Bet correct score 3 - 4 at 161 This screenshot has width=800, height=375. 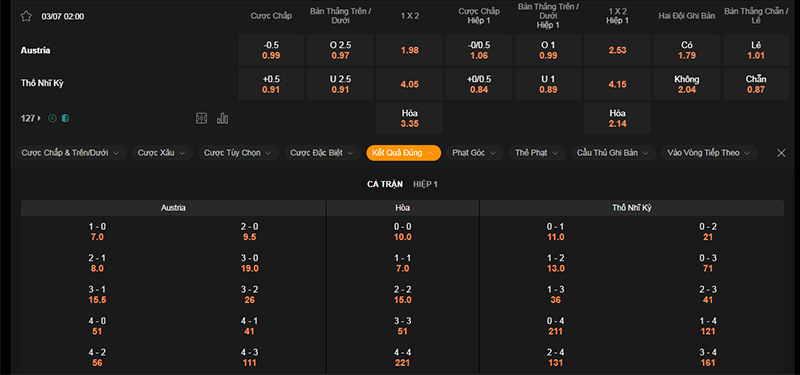pyautogui.click(x=708, y=358)
